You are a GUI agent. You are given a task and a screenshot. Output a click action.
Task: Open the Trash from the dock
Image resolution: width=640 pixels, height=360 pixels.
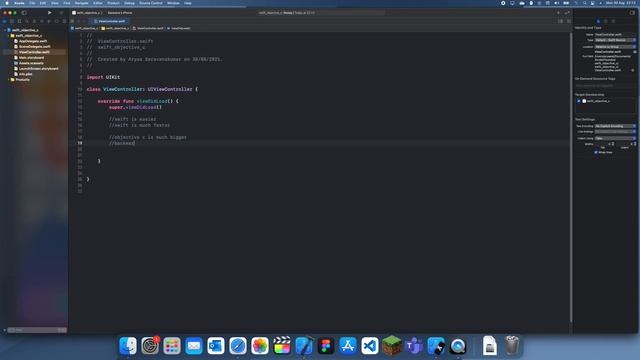click(511, 346)
